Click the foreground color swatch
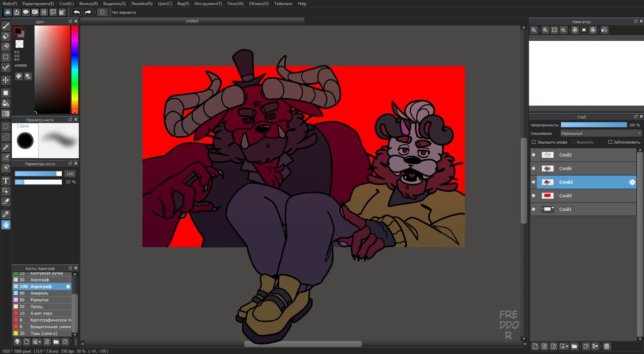 coord(18,31)
